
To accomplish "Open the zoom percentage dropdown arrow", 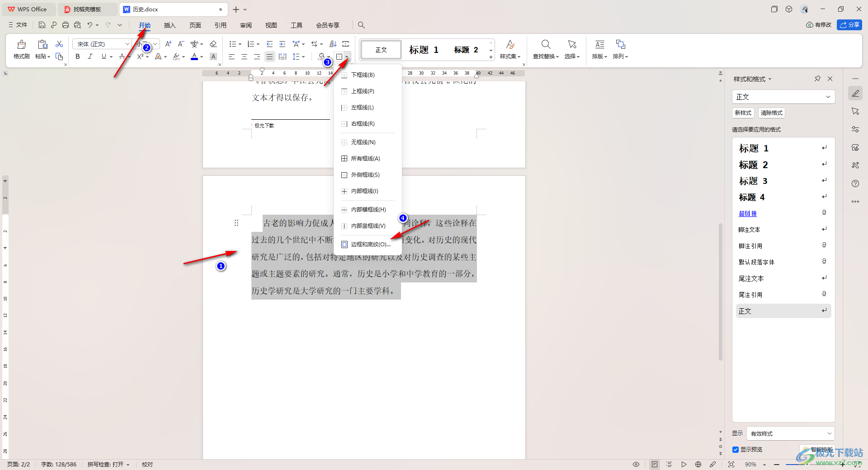I will pos(764,464).
